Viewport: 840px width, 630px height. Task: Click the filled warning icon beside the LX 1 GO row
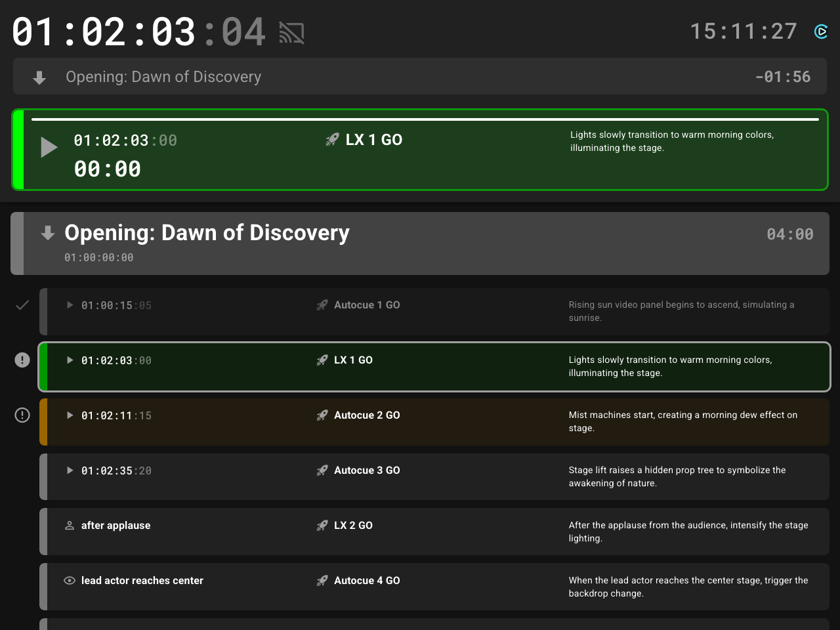click(x=22, y=360)
